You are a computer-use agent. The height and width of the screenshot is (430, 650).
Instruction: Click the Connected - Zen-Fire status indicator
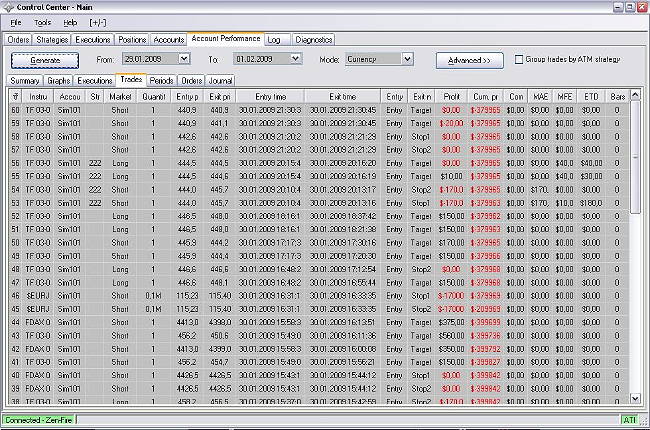tap(39, 421)
